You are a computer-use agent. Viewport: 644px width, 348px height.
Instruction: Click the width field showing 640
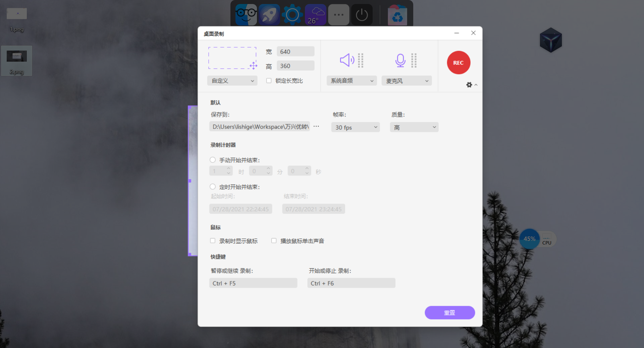pyautogui.click(x=295, y=51)
